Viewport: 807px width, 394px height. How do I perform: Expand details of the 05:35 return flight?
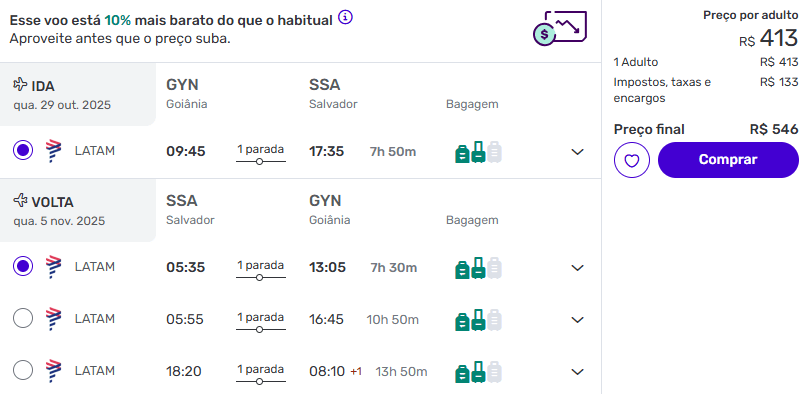click(577, 268)
